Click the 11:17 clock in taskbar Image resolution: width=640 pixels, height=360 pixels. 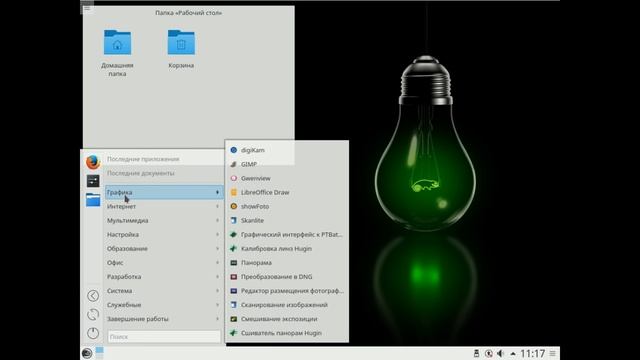pyautogui.click(x=533, y=353)
